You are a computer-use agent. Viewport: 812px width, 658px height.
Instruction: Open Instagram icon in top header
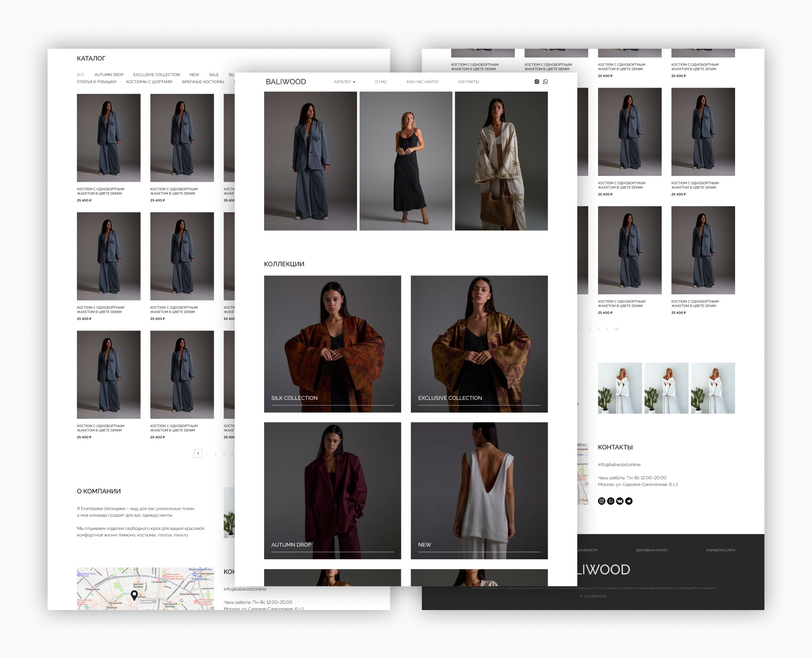[537, 82]
